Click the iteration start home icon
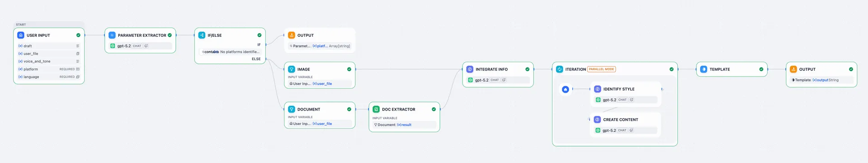Viewport: 868px width, 163px height. [x=566, y=89]
